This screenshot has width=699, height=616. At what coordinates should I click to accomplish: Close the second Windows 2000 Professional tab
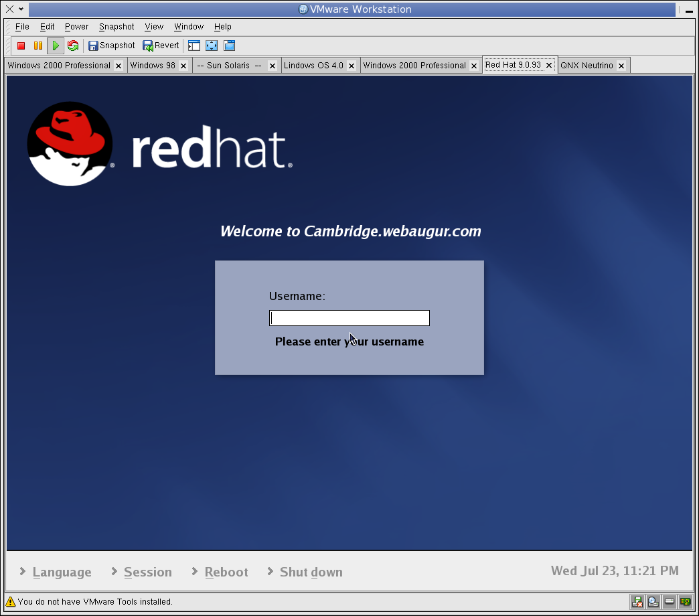coord(474,66)
